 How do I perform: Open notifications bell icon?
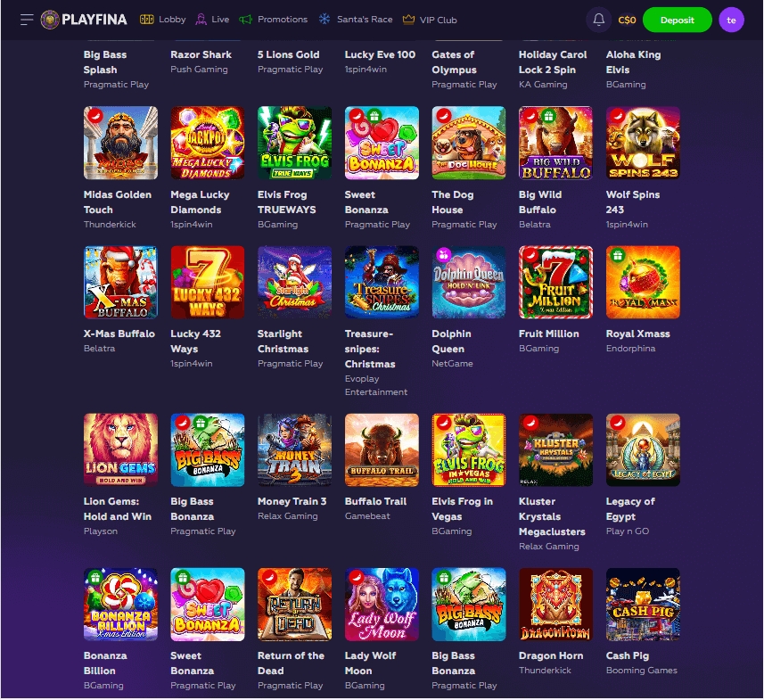click(599, 20)
